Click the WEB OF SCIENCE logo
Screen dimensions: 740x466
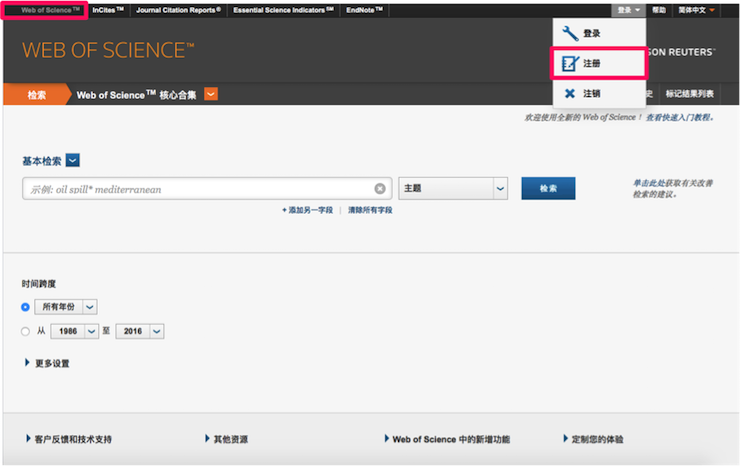108,50
